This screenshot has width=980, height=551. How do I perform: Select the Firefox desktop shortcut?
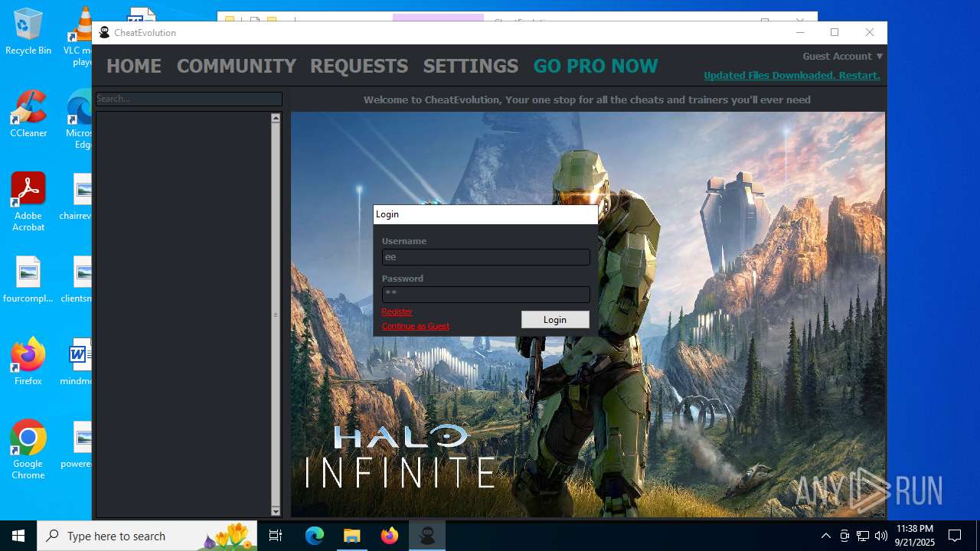(x=28, y=361)
